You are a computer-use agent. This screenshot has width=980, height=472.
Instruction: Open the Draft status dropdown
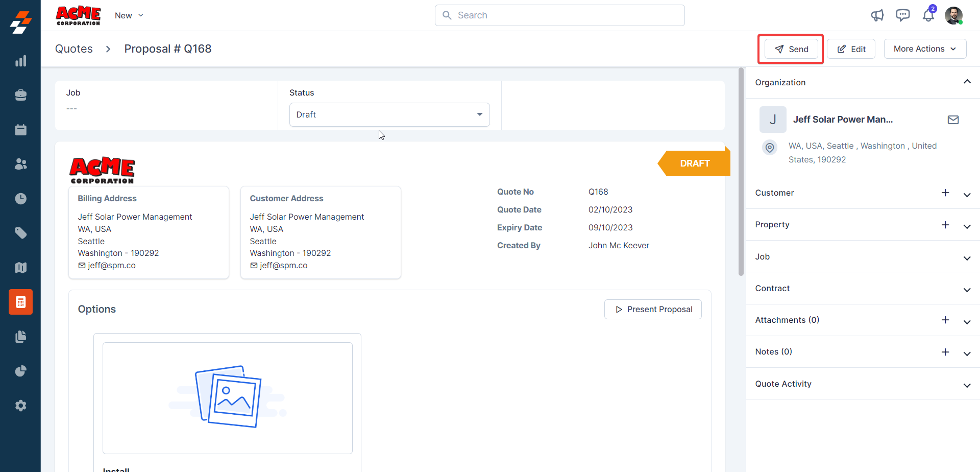click(389, 114)
